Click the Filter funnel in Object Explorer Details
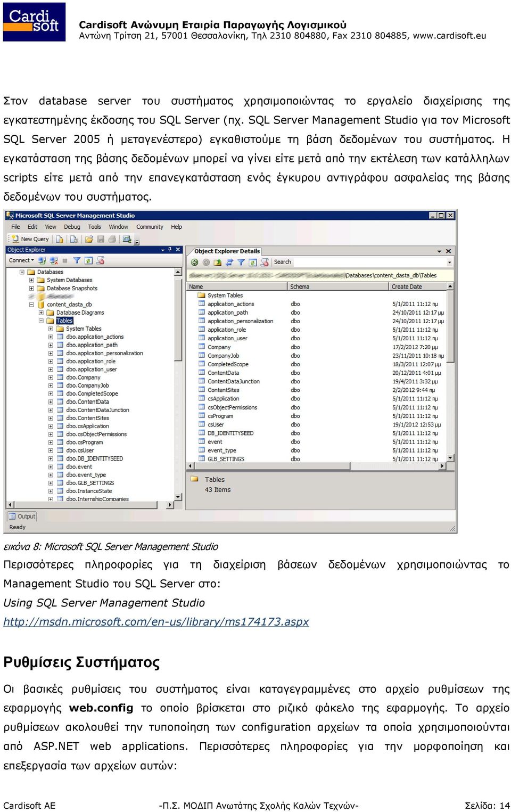511x812 pixels. [241, 262]
